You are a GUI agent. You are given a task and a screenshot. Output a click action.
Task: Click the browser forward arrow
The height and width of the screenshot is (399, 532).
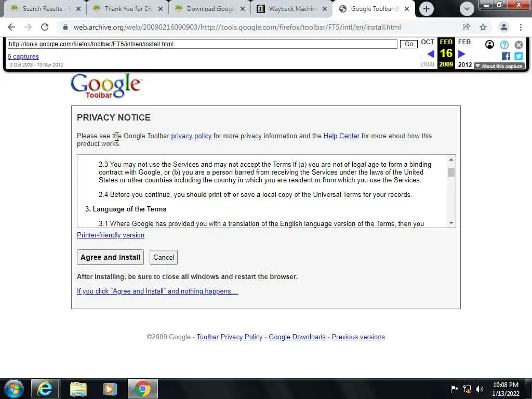pos(28,27)
